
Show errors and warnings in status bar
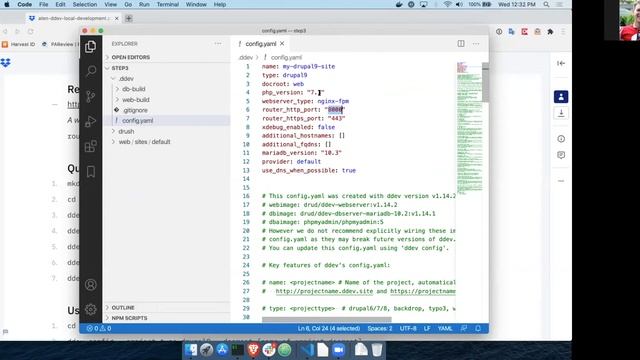click(99, 328)
